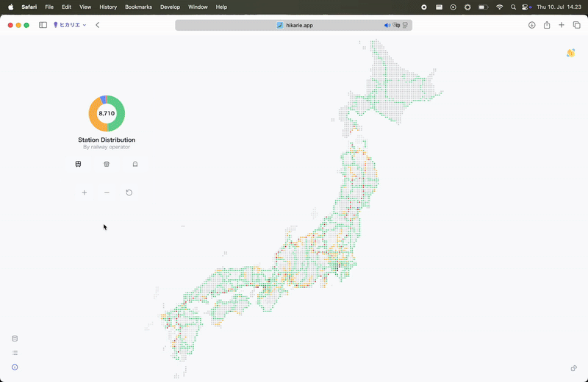
Task: Toggle the Safari sidebar
Action: tap(43, 25)
